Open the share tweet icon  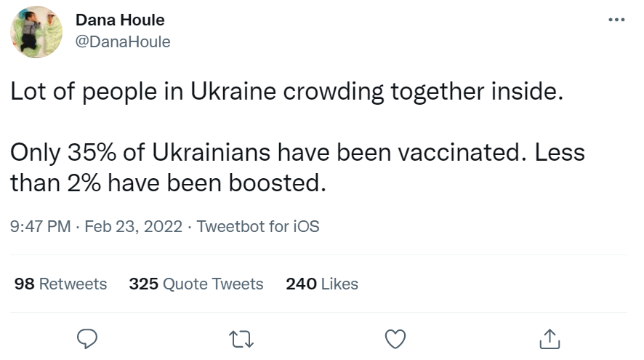pyautogui.click(x=550, y=338)
